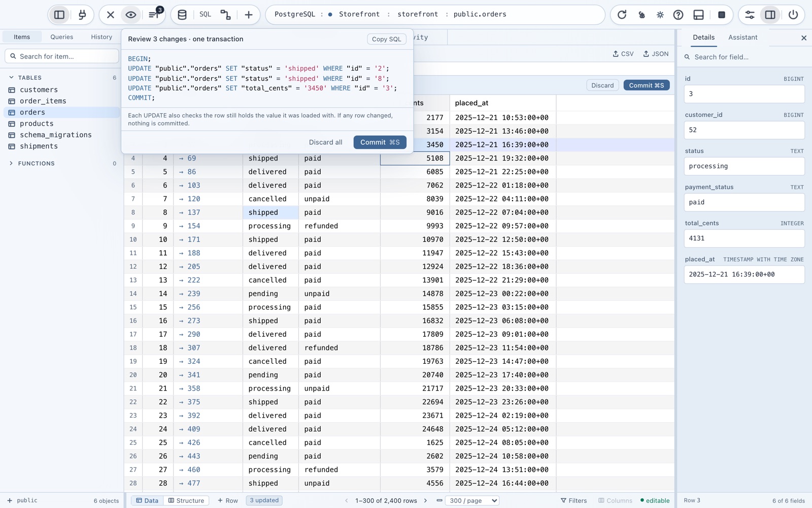Image resolution: width=812 pixels, height=508 pixels.
Task: Click the public schema selector in footer
Action: (22, 500)
